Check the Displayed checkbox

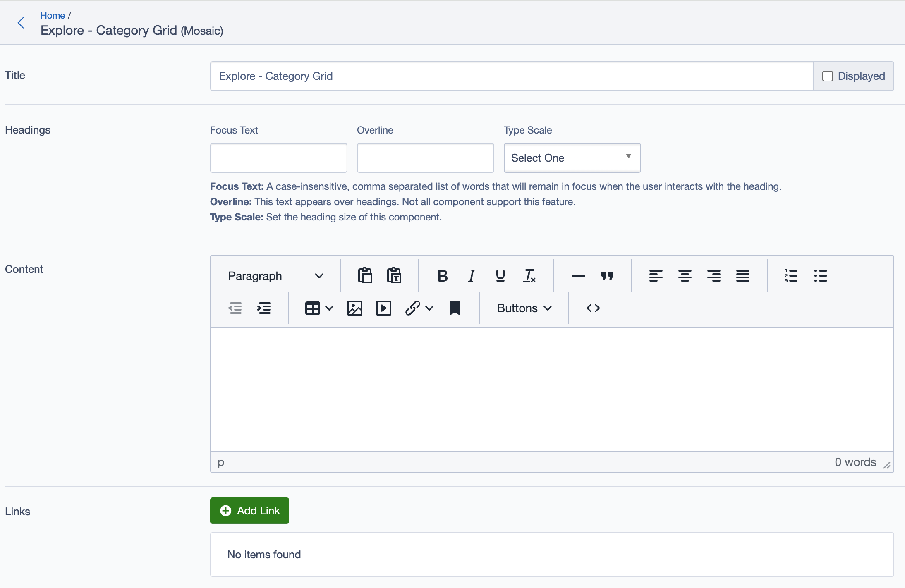coord(827,76)
